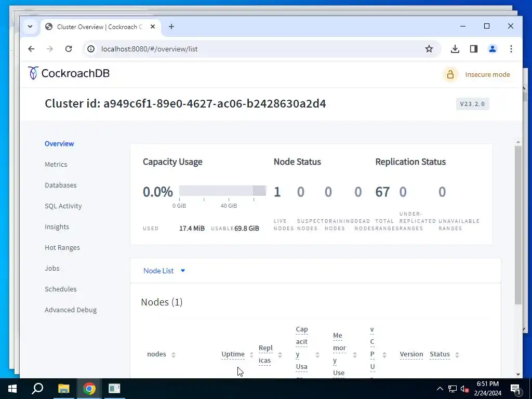Open File Explorer from taskbar
This screenshot has height=399, width=532.
(x=63, y=389)
